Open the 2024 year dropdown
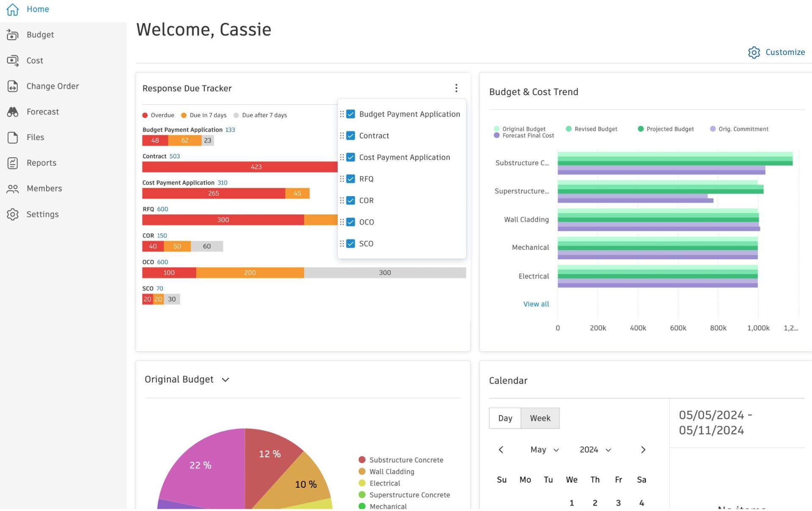812x511 pixels. pos(595,450)
